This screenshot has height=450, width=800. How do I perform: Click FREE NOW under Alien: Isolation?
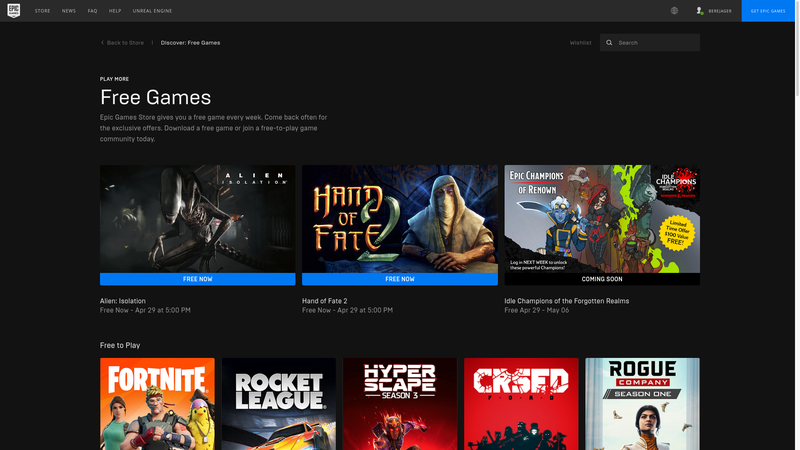point(197,279)
